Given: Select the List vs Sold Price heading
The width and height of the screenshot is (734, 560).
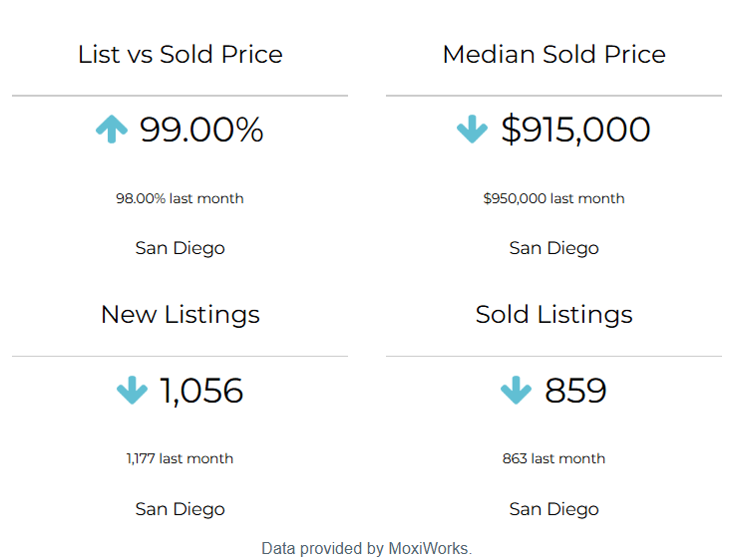Looking at the screenshot, I should click(180, 54).
